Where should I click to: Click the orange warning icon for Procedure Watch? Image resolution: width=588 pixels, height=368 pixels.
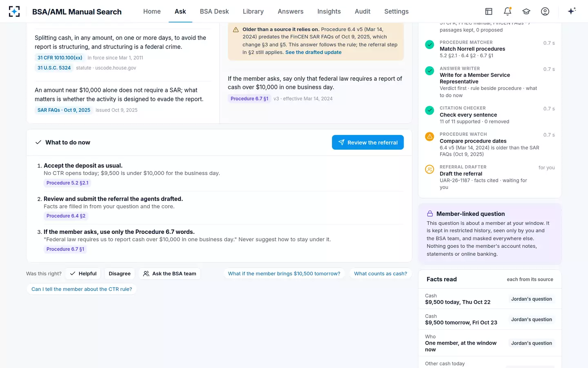(430, 137)
